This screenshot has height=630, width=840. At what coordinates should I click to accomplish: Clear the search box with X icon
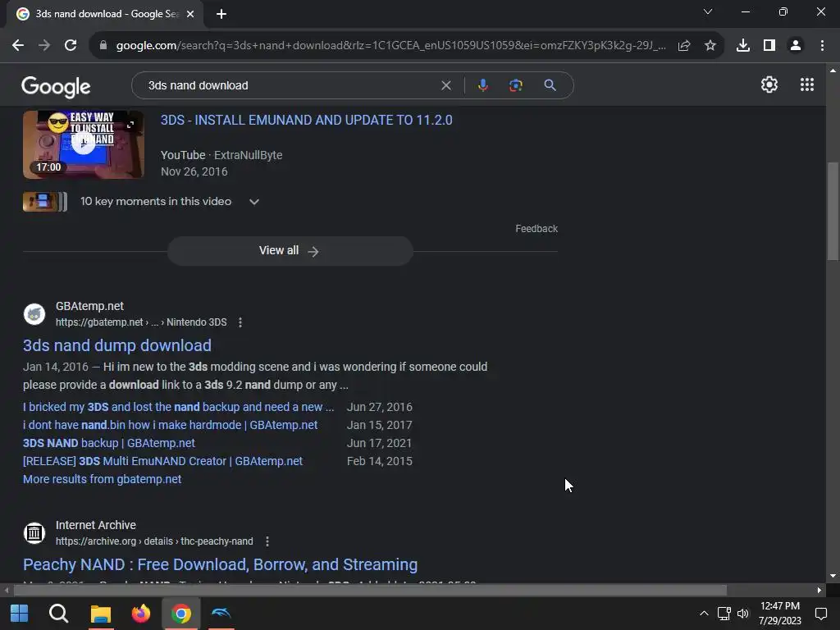[445, 85]
